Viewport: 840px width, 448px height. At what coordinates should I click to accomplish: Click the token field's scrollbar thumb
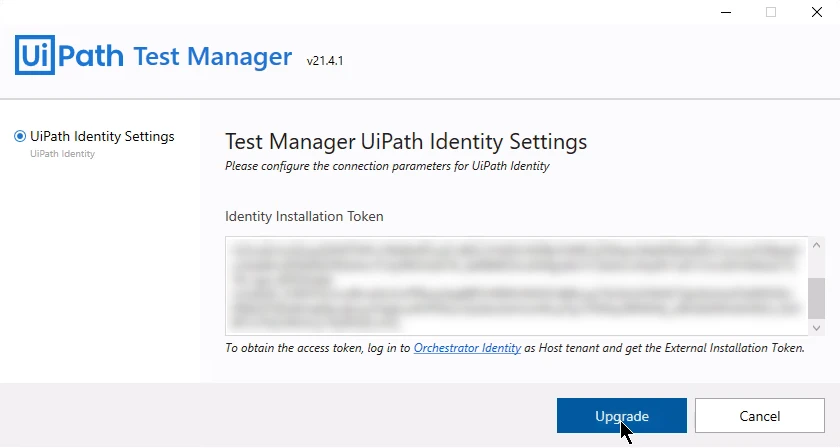coord(816,298)
